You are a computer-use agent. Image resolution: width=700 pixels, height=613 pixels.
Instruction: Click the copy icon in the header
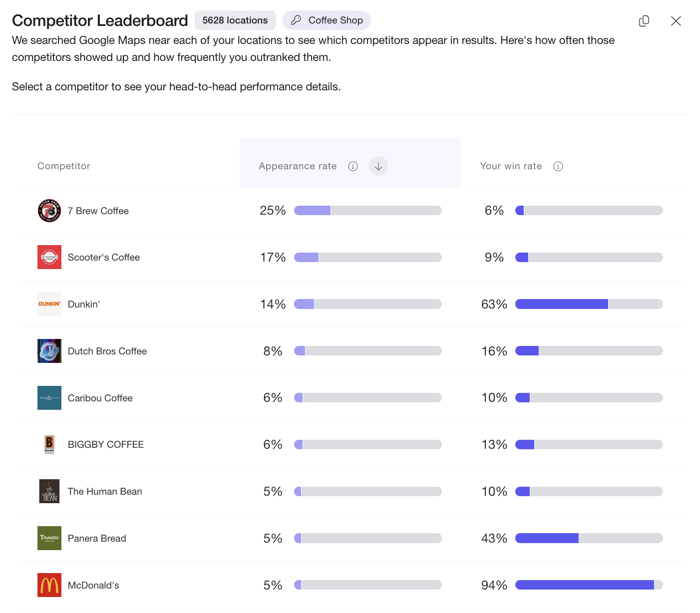[644, 21]
